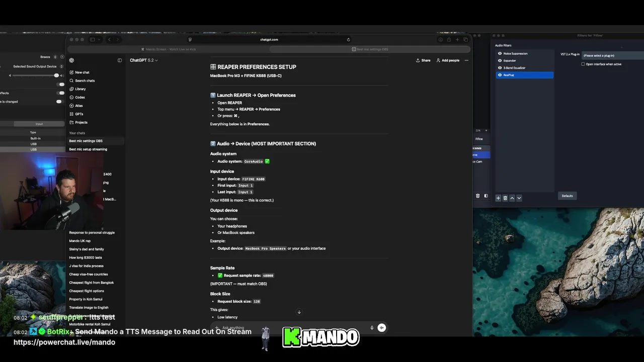This screenshot has height=362, width=644.
Task: Open J visa for India process chat
Action: click(x=86, y=266)
